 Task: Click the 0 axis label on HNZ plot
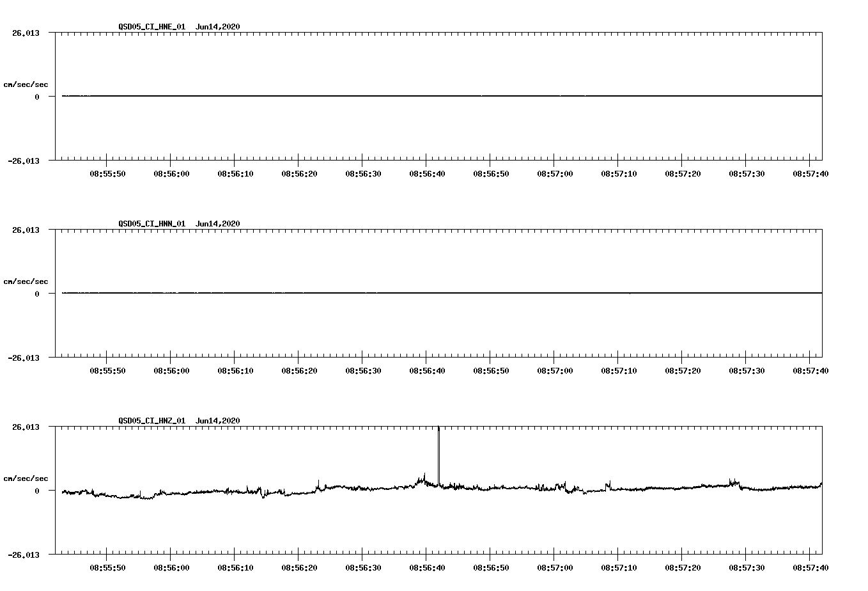point(37,491)
